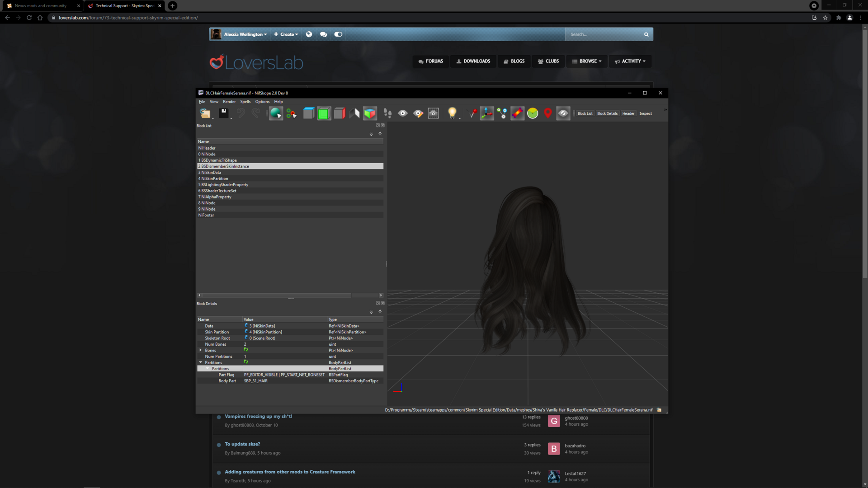
Task: Toggle markers red pin icon
Action: point(548,113)
